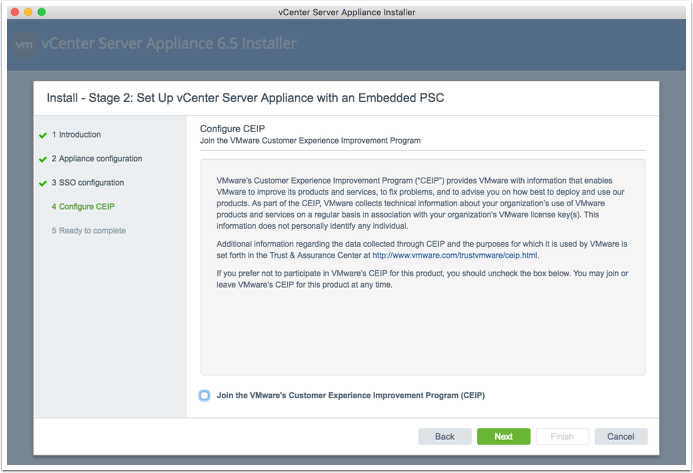Click the checkmark beside Appliance configuration
The width and height of the screenshot is (693, 473).
click(42, 159)
